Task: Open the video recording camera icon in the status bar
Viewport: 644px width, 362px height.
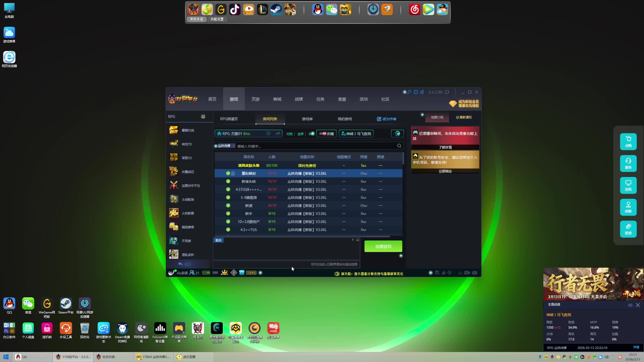Action: point(467,273)
